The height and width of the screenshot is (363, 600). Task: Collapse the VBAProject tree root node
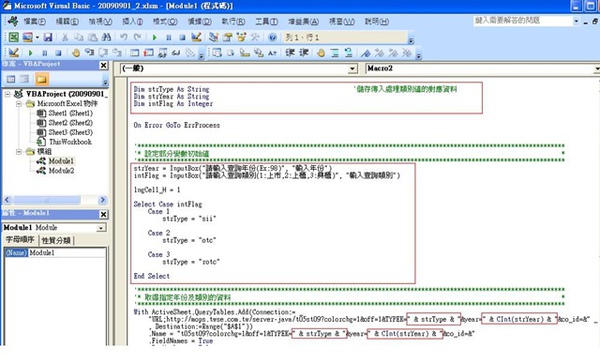(8, 94)
